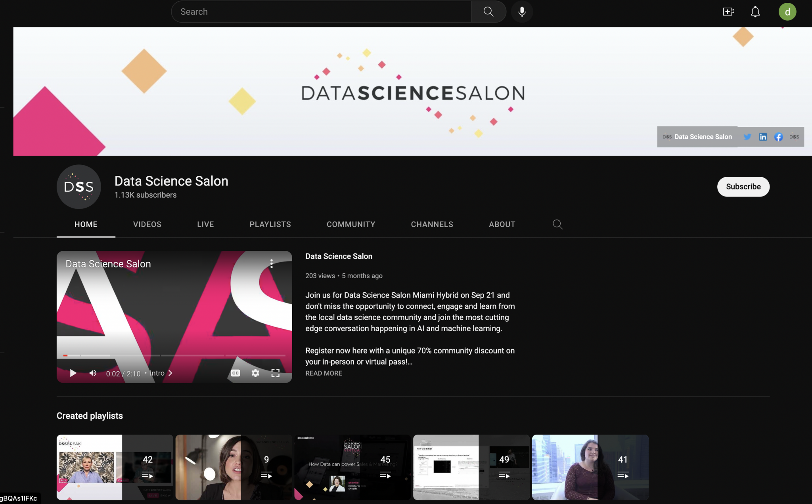The width and height of the screenshot is (812, 504).
Task: Seek using the video progress bar
Action: [x=174, y=355]
